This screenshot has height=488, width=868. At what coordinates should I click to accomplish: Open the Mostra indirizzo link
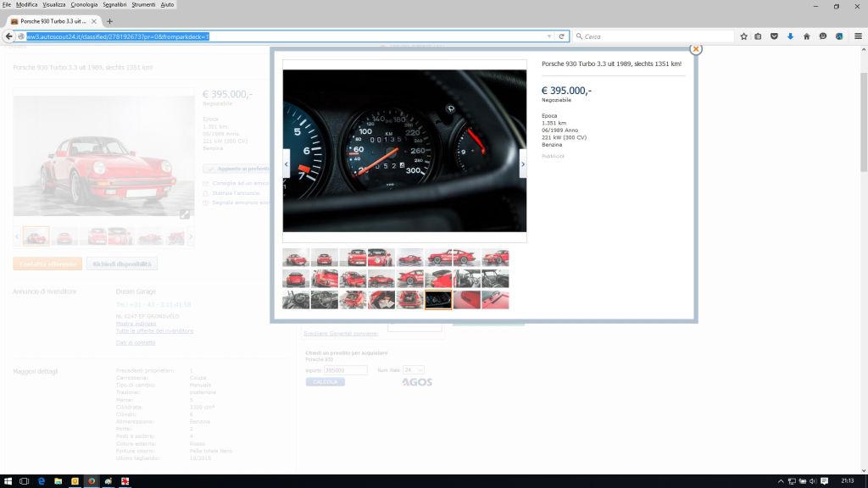point(136,324)
